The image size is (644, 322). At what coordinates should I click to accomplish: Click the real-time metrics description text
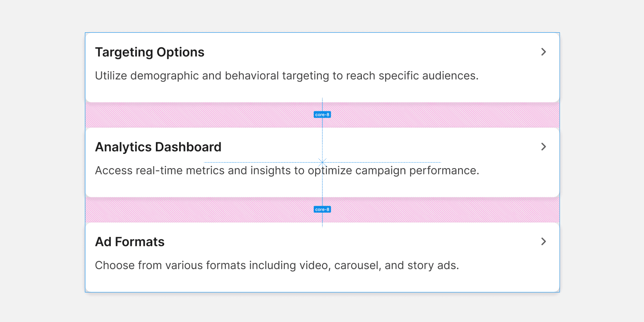click(287, 170)
